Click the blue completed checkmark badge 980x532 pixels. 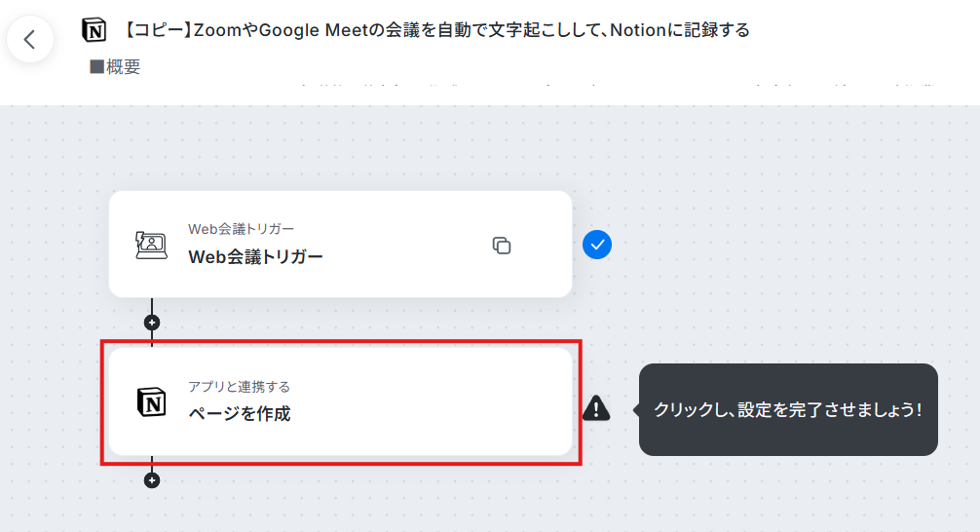tap(597, 245)
